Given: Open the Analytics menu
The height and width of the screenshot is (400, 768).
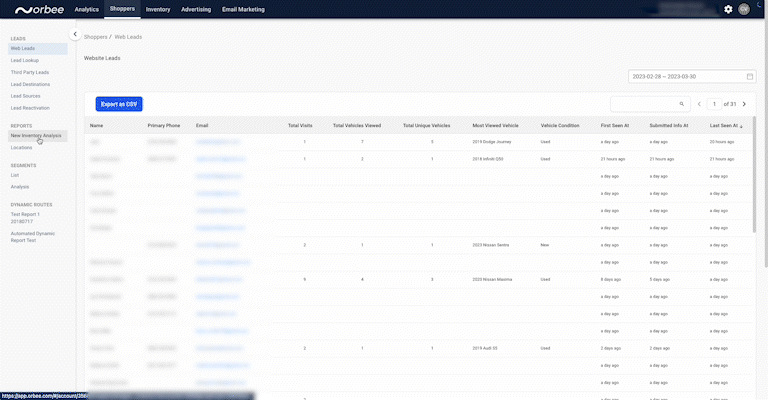Looking at the screenshot, I should (87, 9).
